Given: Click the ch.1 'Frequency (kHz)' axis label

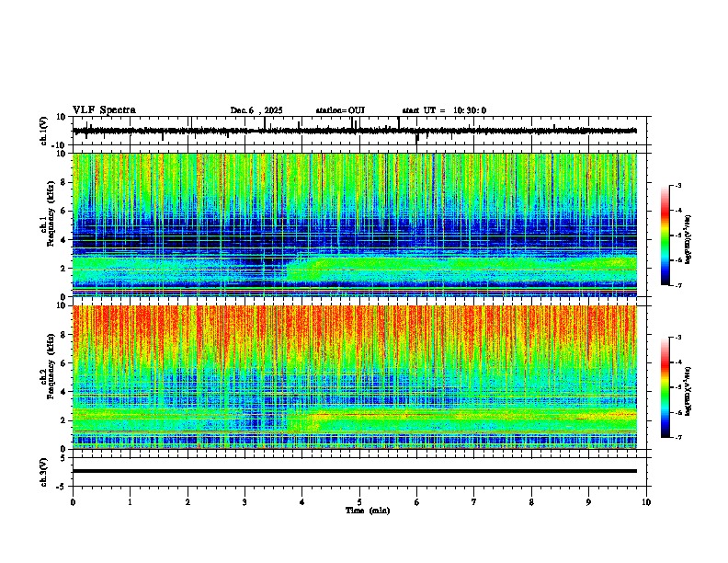Looking at the screenshot, I should 51,213.
